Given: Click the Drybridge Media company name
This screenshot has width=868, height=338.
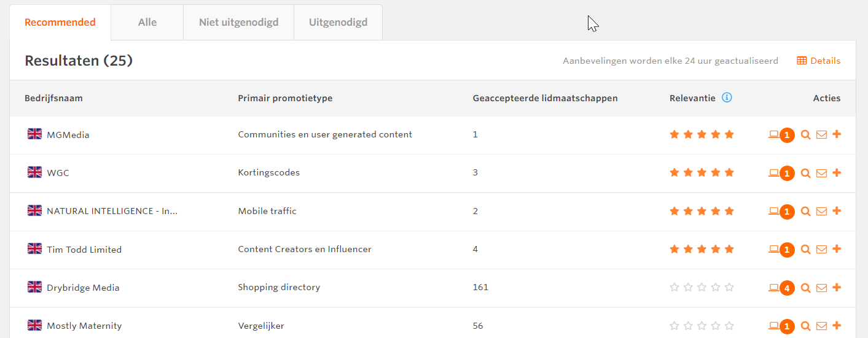Looking at the screenshot, I should coord(83,288).
